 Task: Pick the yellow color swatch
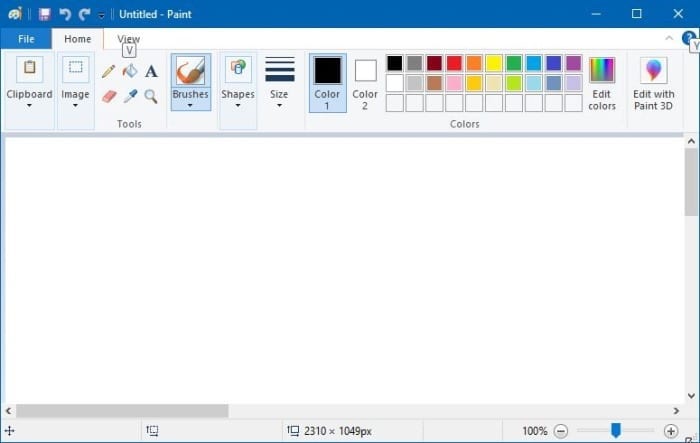point(494,63)
